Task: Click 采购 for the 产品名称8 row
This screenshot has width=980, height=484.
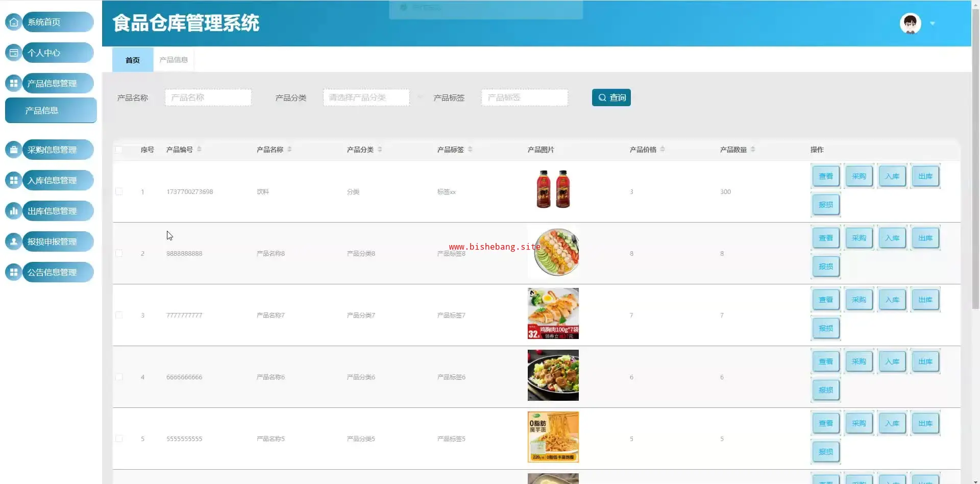Action: [859, 238]
